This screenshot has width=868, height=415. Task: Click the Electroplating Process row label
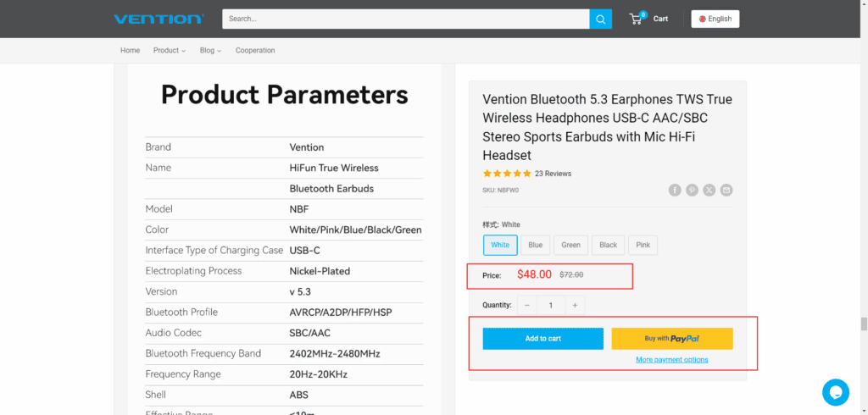tap(194, 271)
